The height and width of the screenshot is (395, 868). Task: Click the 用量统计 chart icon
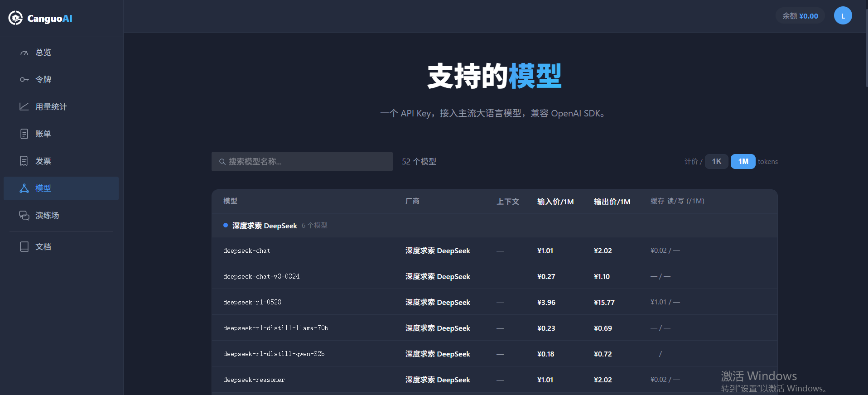coord(24,107)
